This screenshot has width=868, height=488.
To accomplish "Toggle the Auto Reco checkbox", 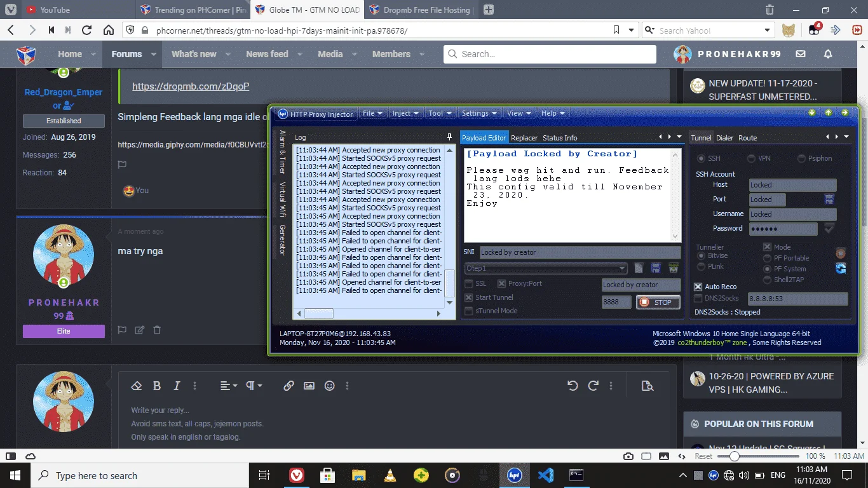I will pyautogui.click(x=698, y=287).
